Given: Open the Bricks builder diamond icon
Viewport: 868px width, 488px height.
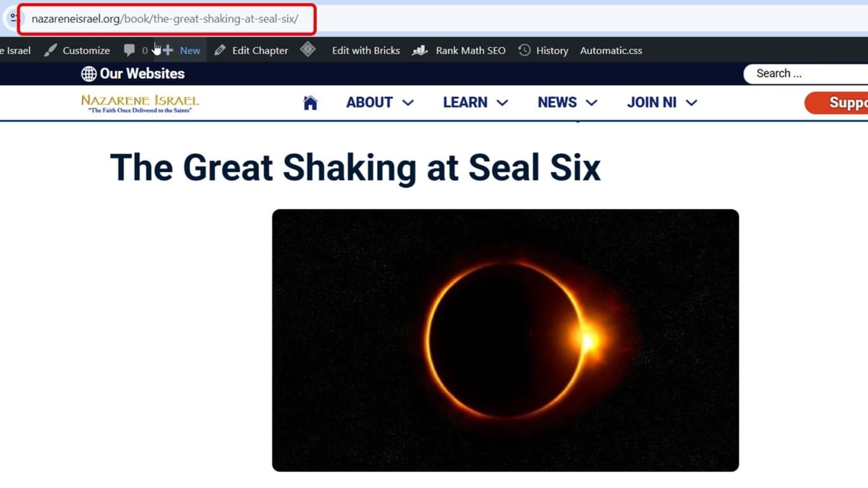Looking at the screenshot, I should pyautogui.click(x=308, y=50).
